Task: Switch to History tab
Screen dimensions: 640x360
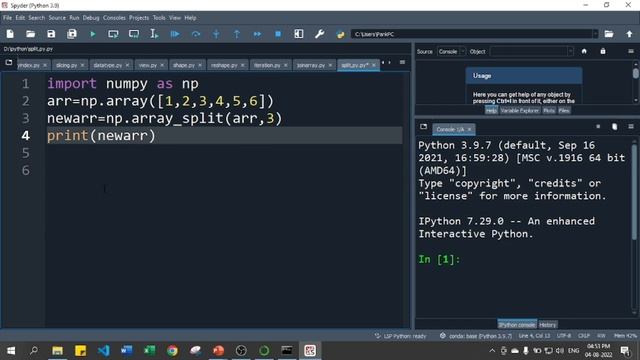Action: (548, 325)
